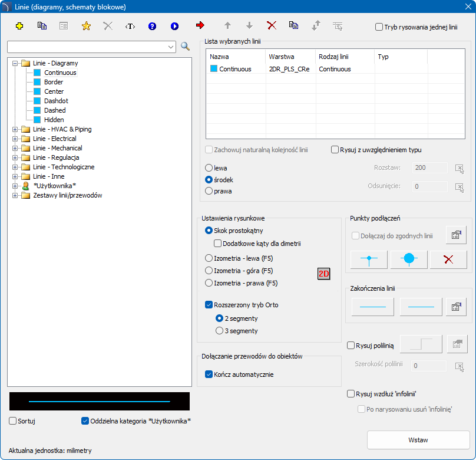Click the magnifier search icon
Screen dimensions: 476x460
pyautogui.click(x=185, y=47)
